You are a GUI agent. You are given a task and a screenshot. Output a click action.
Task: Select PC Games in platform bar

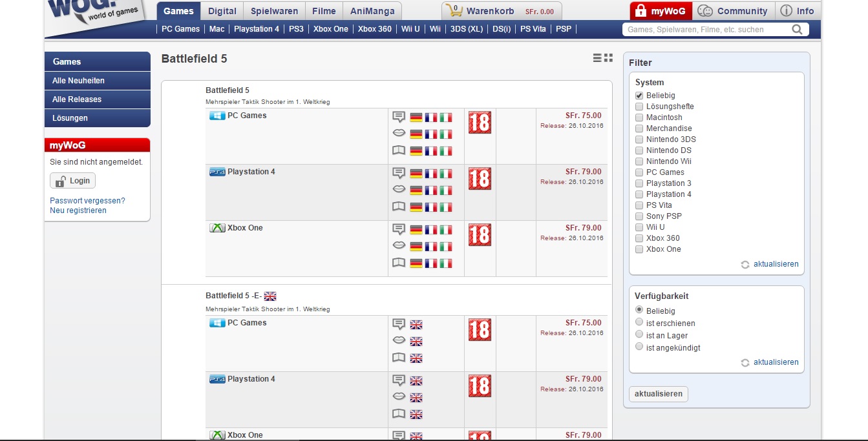coord(180,29)
